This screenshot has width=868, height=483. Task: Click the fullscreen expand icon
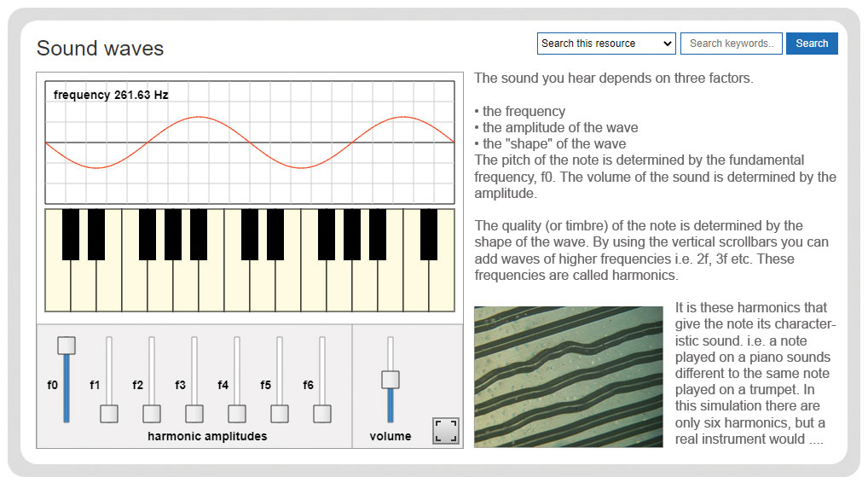(446, 430)
